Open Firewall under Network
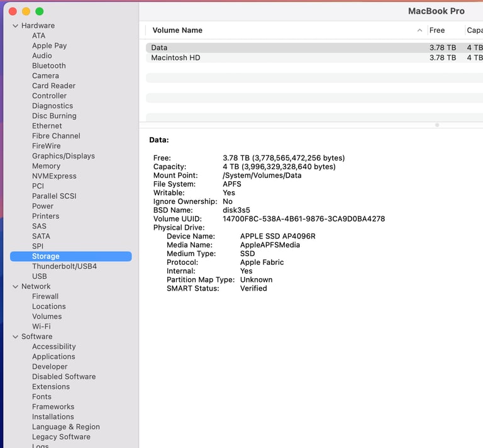The image size is (483, 448). pyautogui.click(x=45, y=296)
